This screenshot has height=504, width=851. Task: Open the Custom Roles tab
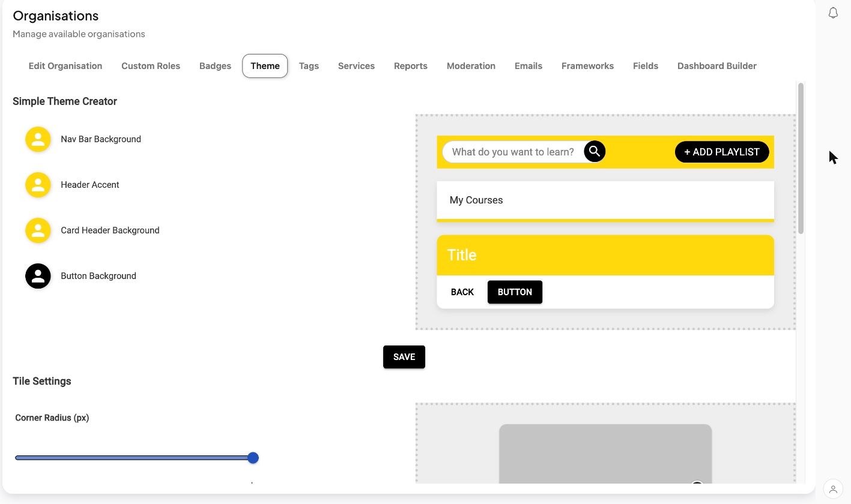click(151, 66)
